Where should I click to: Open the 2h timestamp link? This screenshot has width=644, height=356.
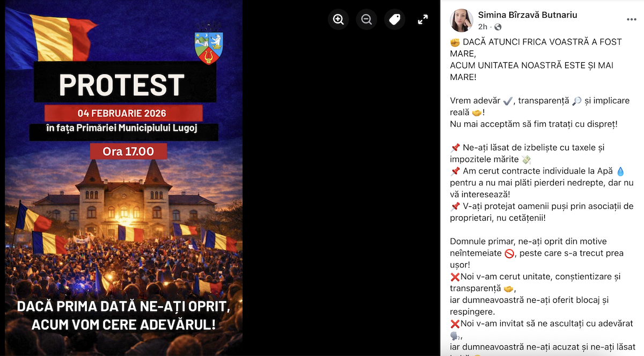(x=482, y=26)
